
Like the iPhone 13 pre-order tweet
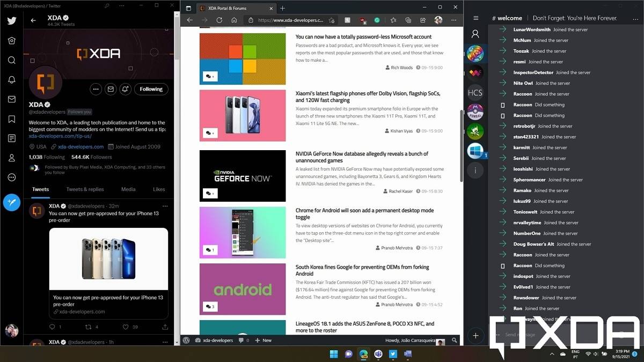[126, 327]
